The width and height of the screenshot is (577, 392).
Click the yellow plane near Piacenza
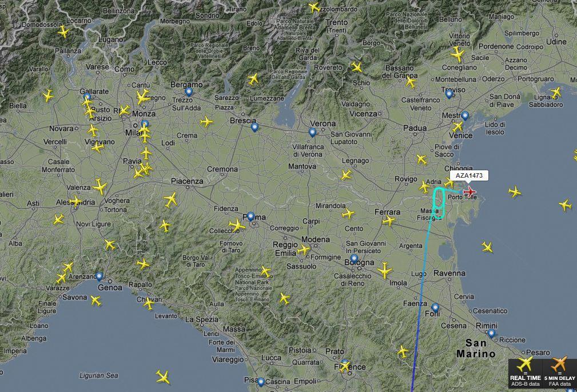pos(170,199)
